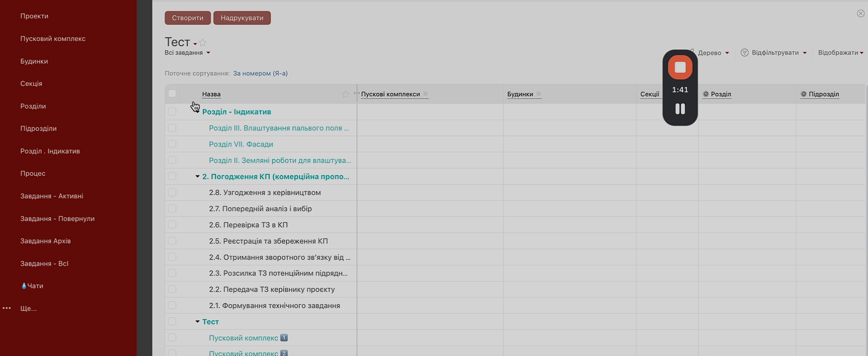Screen dimensions: 868x356
Task: Check the box for Розділ VII. Фасади
Action: coord(172,144)
